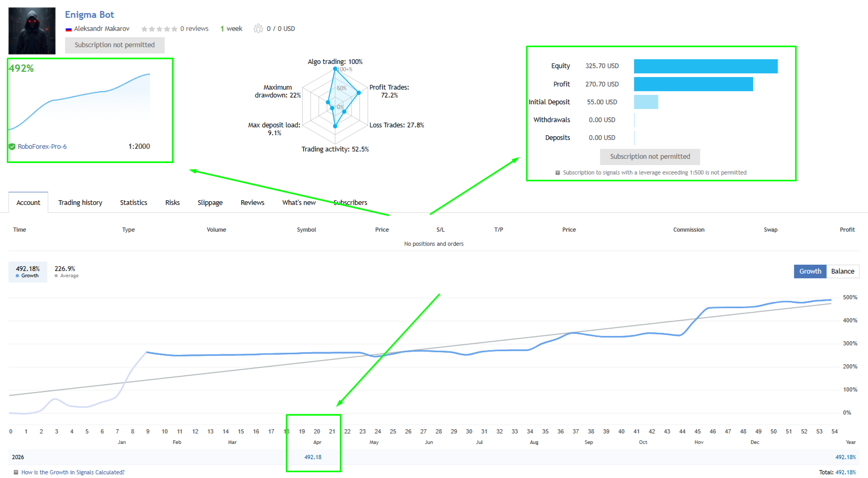Click the Enigma Bot avatar image
The width and height of the screenshot is (868, 478).
[32, 31]
